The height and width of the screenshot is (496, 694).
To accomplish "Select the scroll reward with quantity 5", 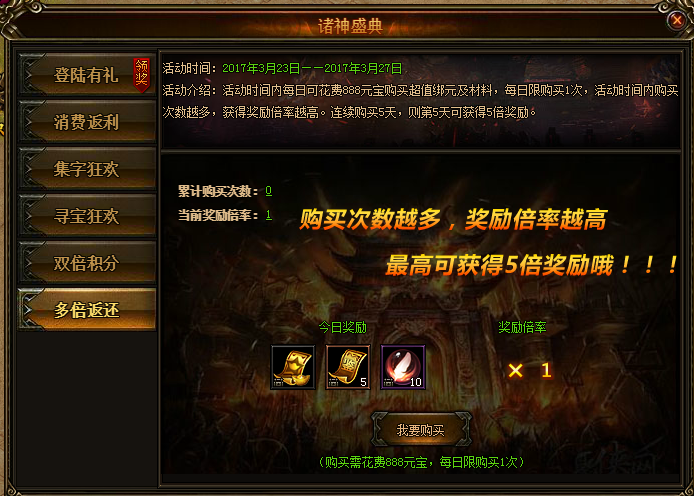I will (x=348, y=367).
